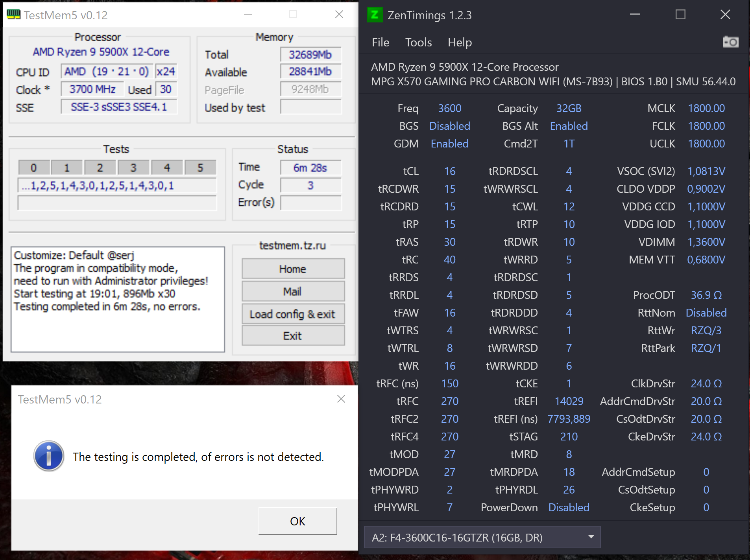Click the MCLK 1800.00 value

706,108
